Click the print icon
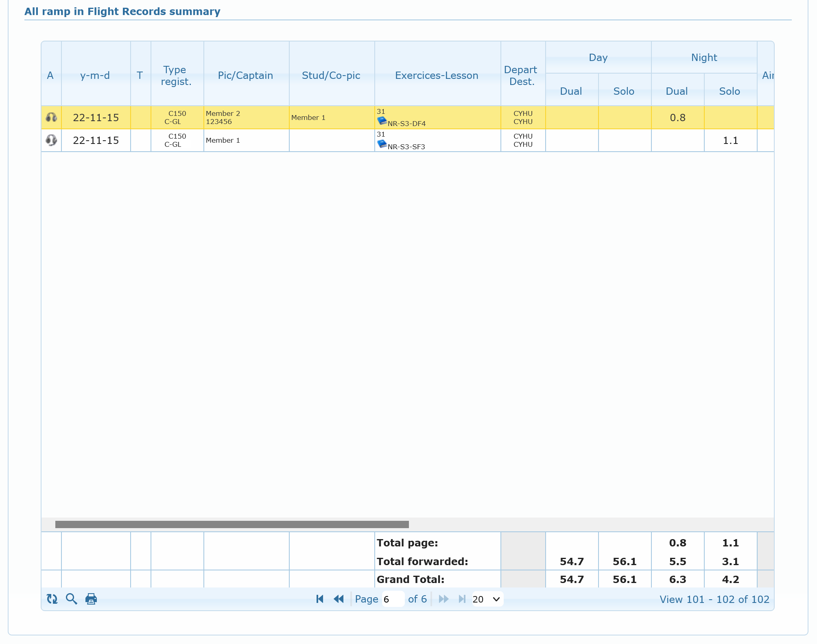 tap(91, 599)
